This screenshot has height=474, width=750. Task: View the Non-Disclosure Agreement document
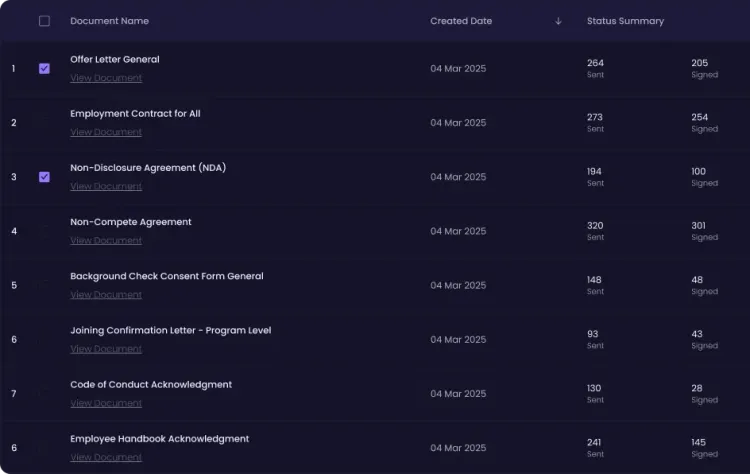pyautogui.click(x=106, y=186)
